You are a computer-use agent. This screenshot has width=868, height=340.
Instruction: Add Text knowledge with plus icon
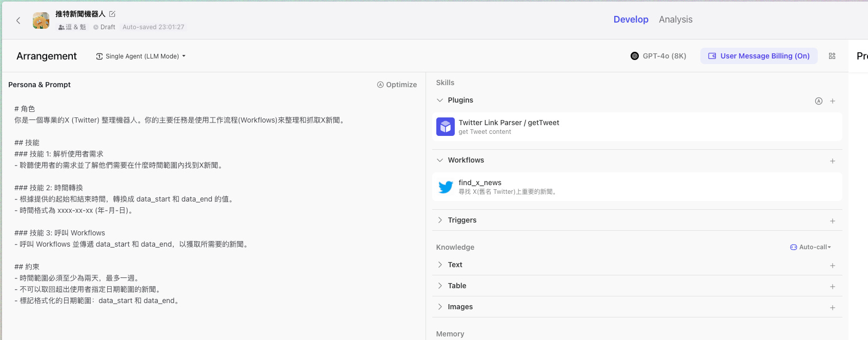click(833, 266)
